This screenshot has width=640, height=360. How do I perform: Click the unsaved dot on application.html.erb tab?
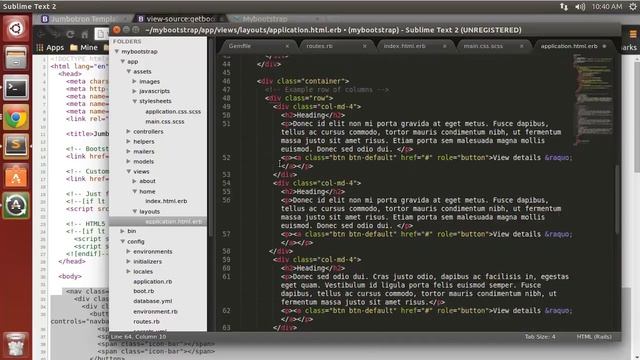coord(604,46)
